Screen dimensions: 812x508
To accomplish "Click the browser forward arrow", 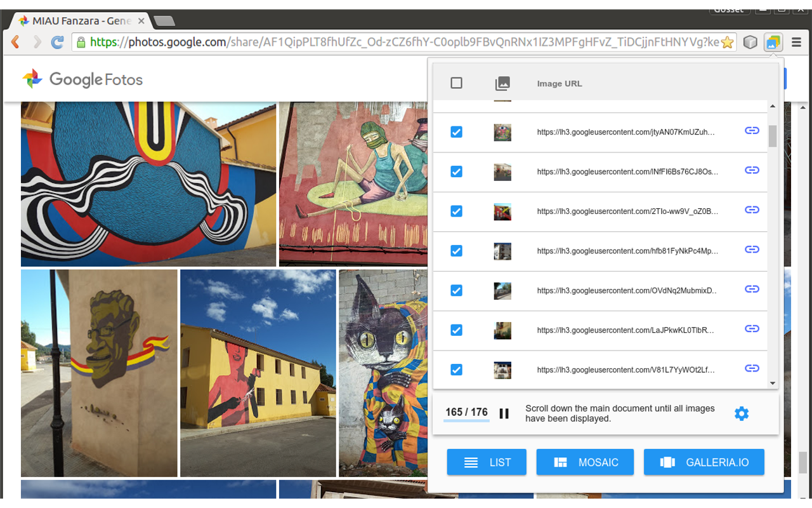I will coord(37,43).
